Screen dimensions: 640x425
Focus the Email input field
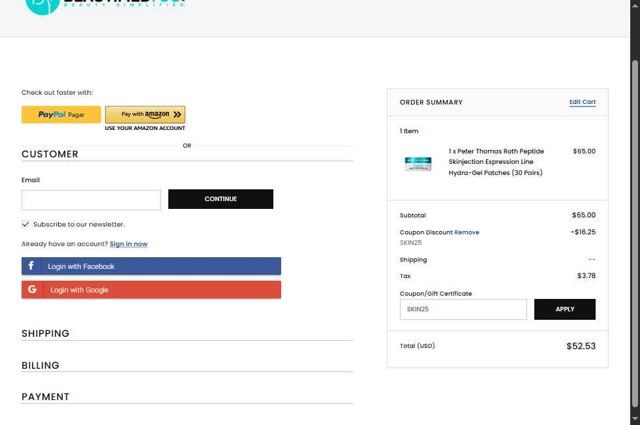click(x=91, y=200)
